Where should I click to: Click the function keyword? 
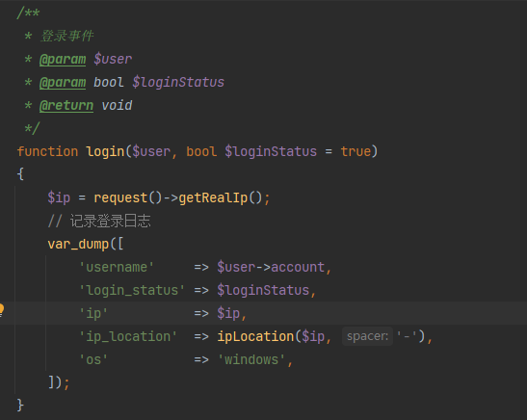pyautogui.click(x=47, y=151)
